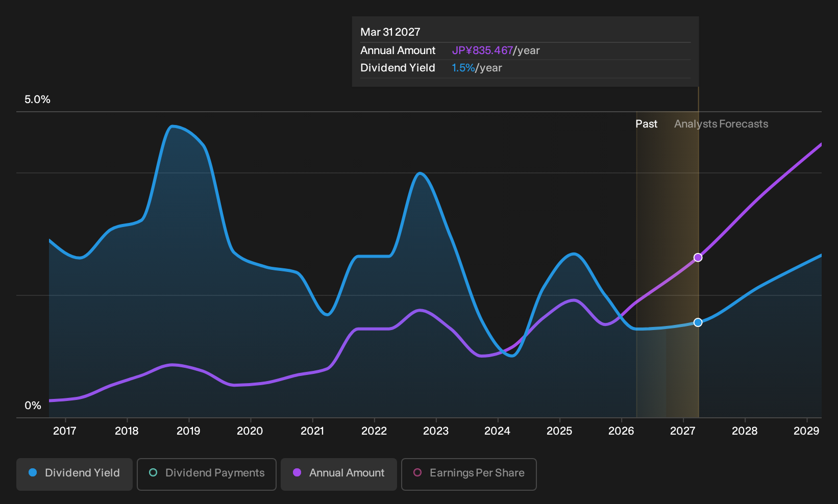
Task: Click the Mar 31 2027 tooltip date
Action: (390, 32)
